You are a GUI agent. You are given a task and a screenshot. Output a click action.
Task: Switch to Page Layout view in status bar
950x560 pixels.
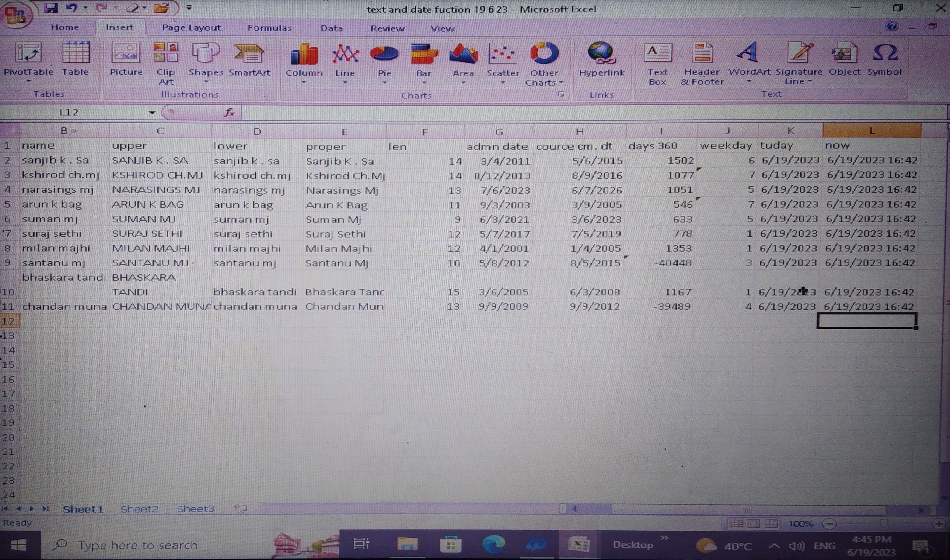tap(754, 524)
